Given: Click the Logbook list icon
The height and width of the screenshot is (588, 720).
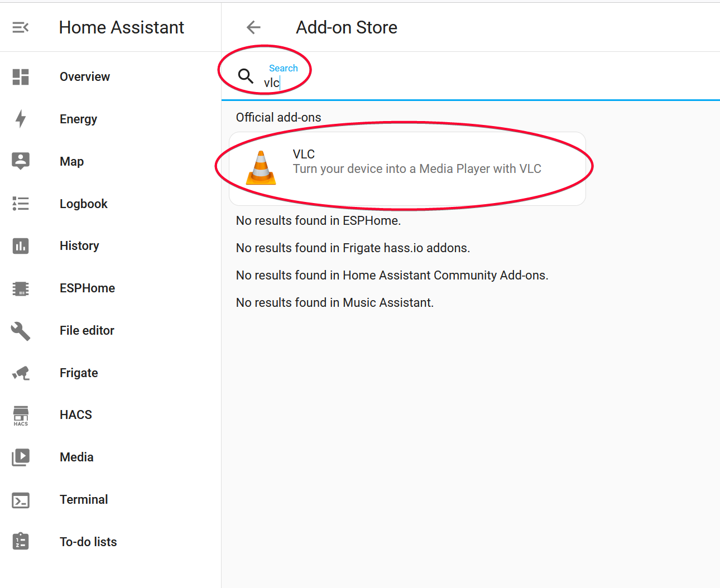Looking at the screenshot, I should [x=21, y=204].
